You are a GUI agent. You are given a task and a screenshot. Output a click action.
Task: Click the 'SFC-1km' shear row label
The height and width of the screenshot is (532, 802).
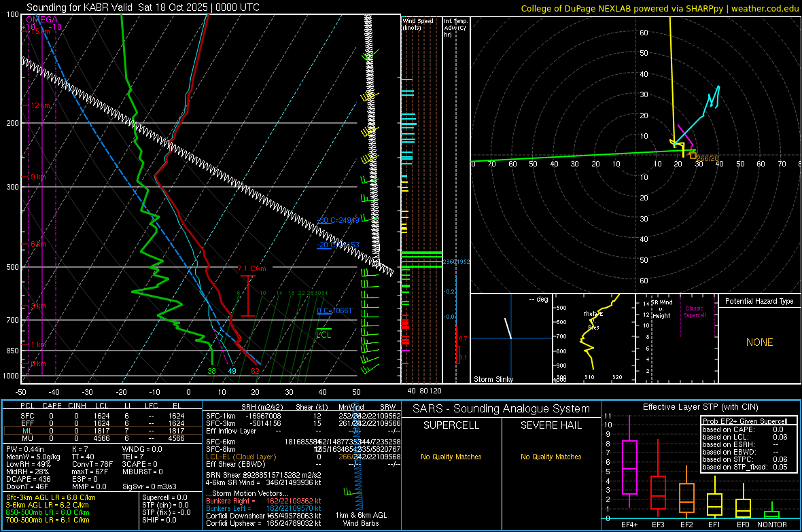[221, 416]
